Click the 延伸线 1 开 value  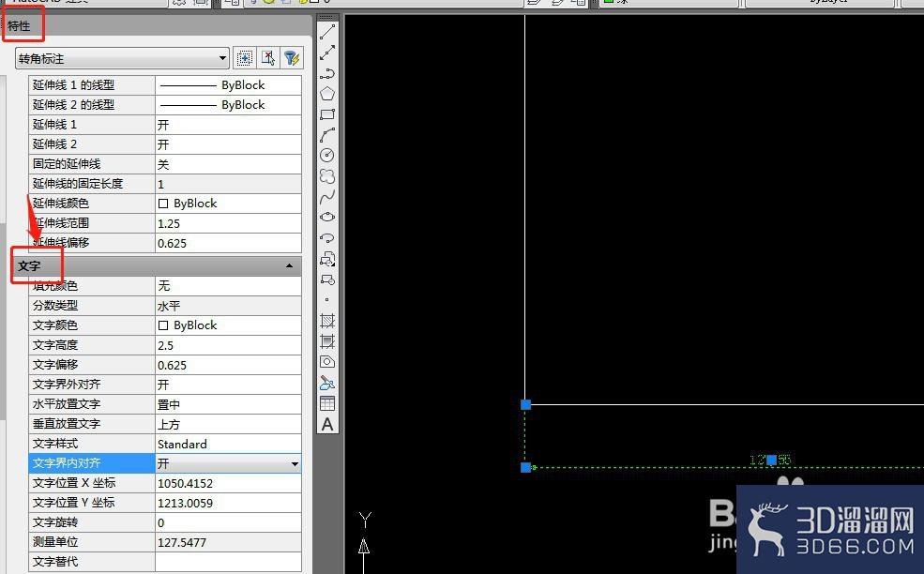(x=228, y=125)
